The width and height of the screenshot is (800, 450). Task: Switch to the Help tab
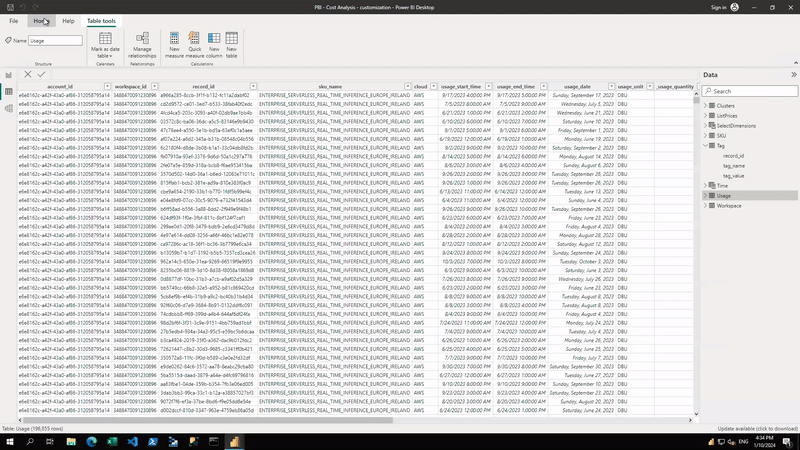click(68, 20)
